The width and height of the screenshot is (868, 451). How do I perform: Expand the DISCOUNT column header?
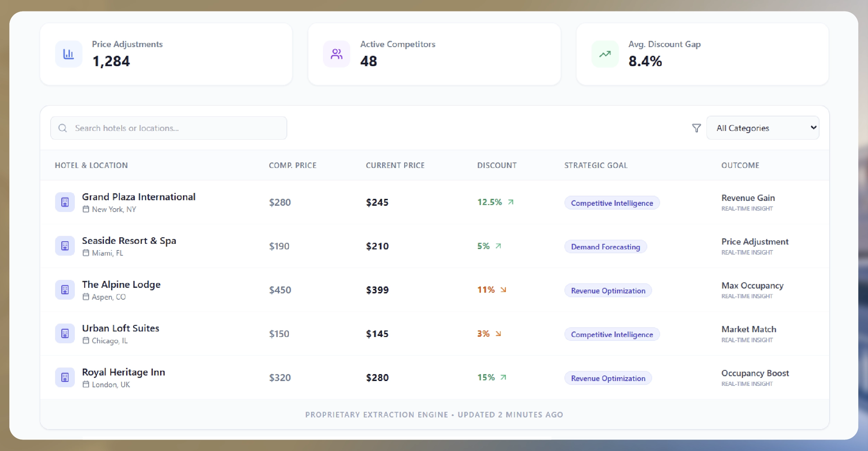[497, 165]
